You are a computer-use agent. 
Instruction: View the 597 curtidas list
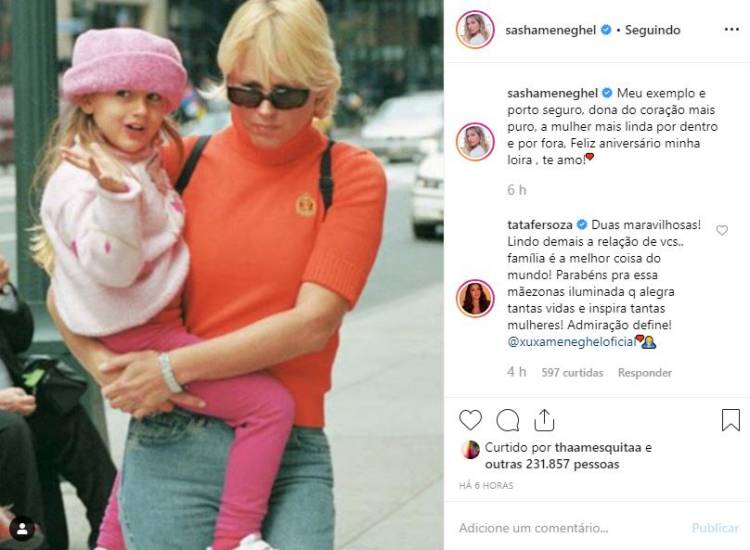tap(572, 373)
